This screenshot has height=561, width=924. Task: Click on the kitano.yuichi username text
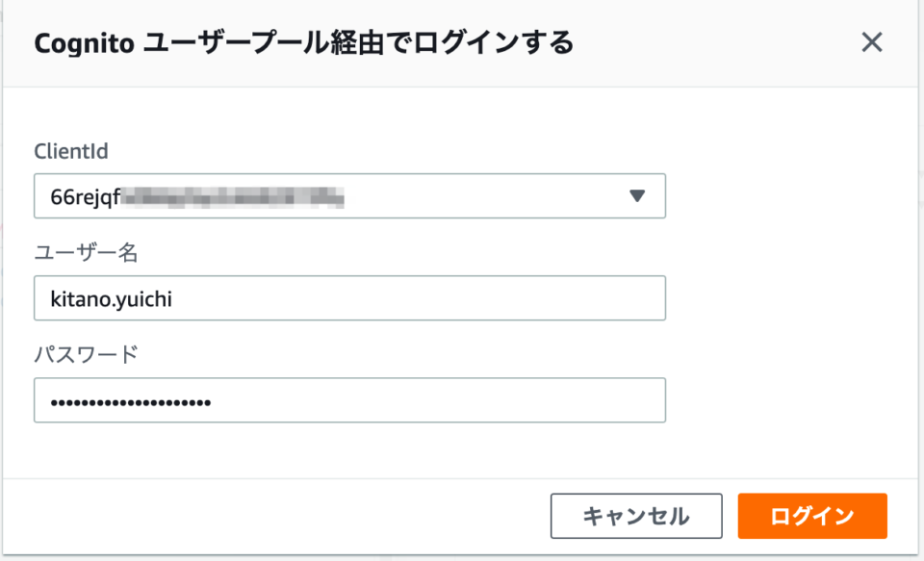click(x=111, y=298)
